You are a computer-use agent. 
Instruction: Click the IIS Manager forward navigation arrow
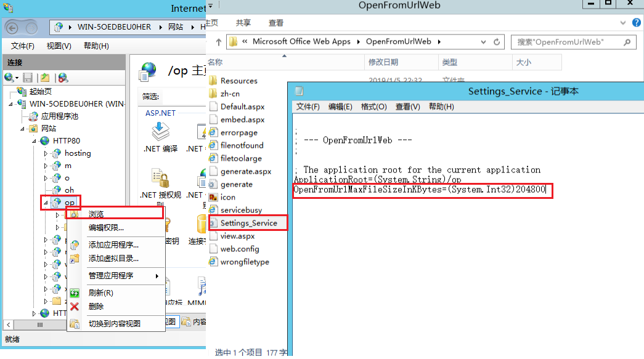pyautogui.click(x=31, y=28)
